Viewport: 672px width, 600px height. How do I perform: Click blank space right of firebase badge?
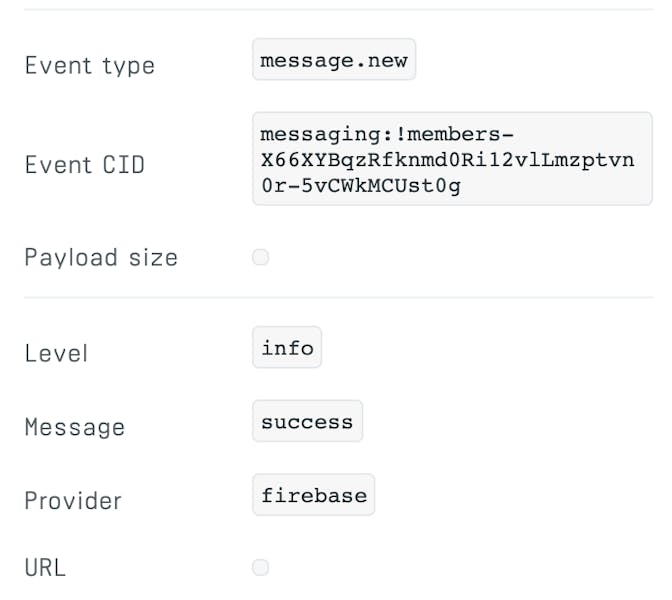[x=520, y=495]
